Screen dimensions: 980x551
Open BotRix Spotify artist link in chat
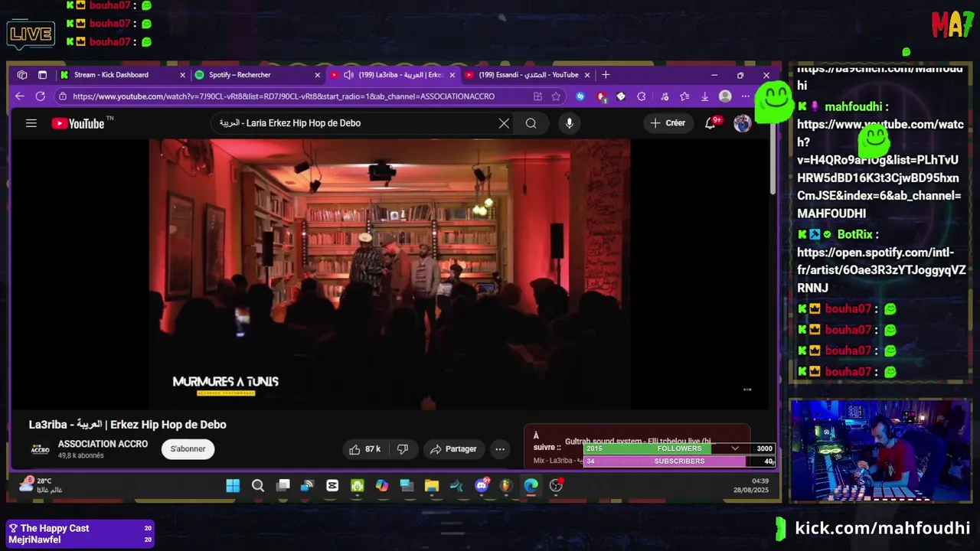point(881,270)
